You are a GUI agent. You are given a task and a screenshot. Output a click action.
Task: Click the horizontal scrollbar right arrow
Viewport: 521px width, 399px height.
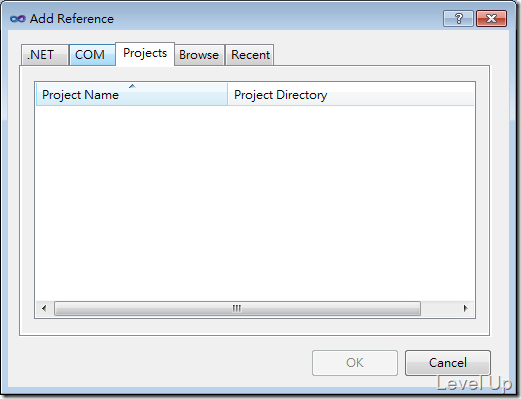click(465, 308)
